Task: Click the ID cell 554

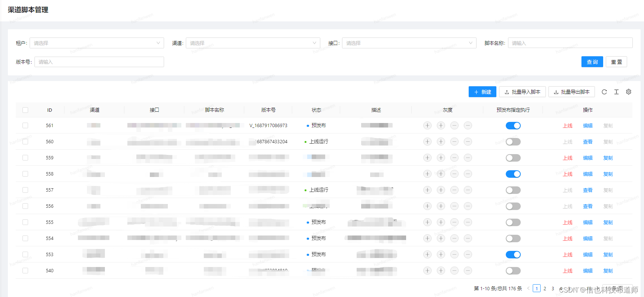Action: [49, 238]
